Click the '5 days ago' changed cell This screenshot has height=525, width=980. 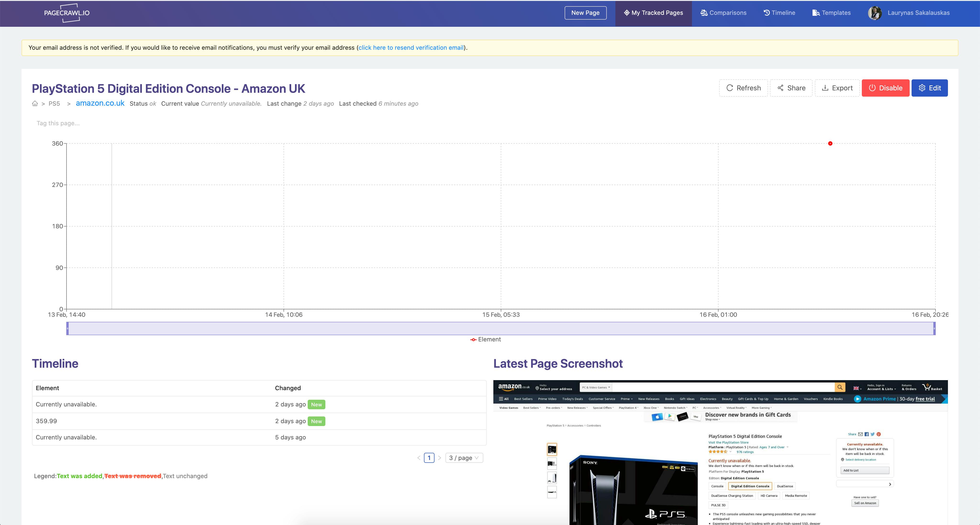pos(290,437)
